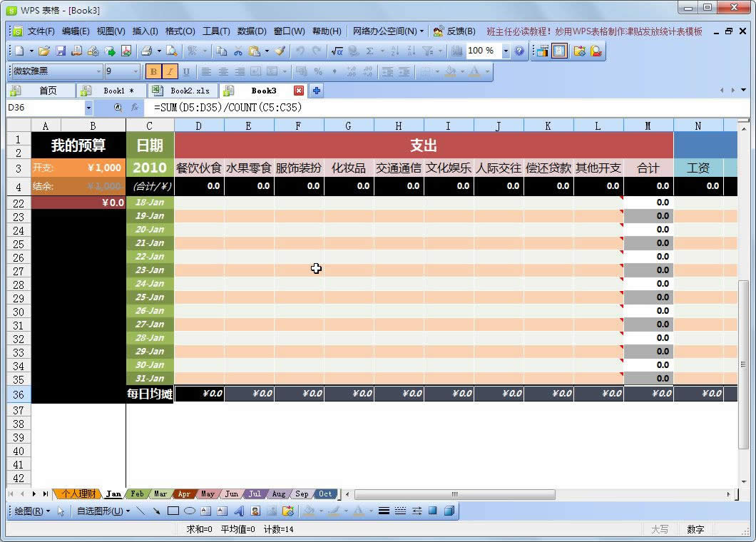Open print preview with the magnifier icon
The width and height of the screenshot is (756, 542).
coord(172,51)
